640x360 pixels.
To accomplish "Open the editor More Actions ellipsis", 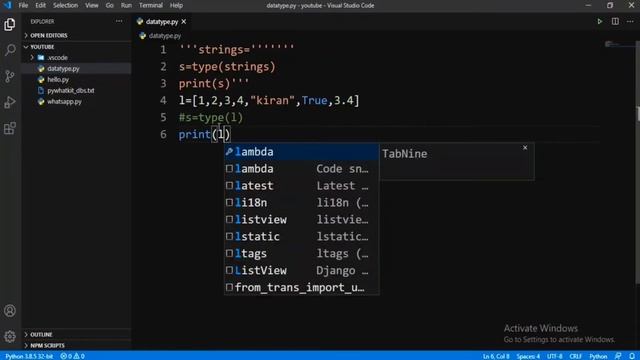I will tap(630, 21).
